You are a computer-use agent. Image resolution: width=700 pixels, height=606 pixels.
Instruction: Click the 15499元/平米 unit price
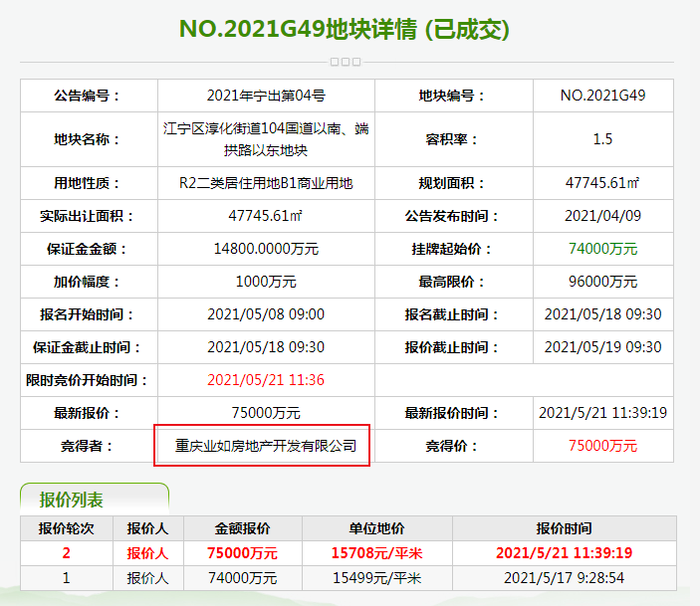pyautogui.click(x=378, y=577)
